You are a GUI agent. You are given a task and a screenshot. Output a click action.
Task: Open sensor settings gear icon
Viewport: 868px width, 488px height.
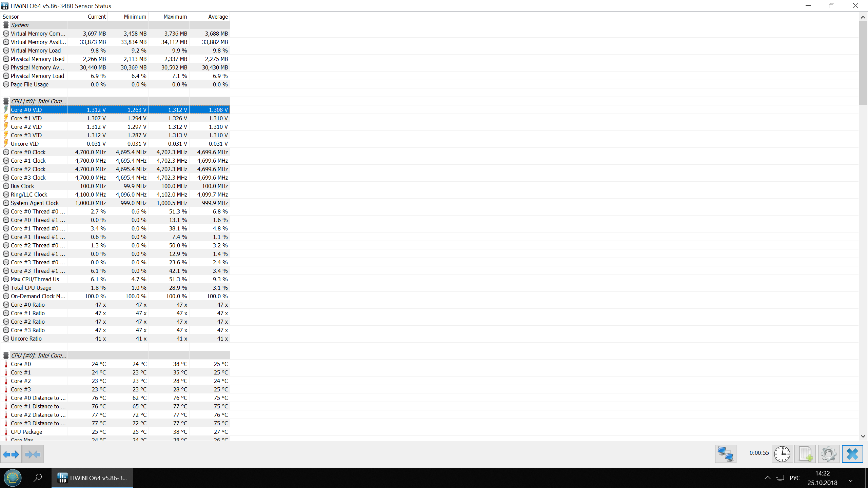tap(829, 454)
